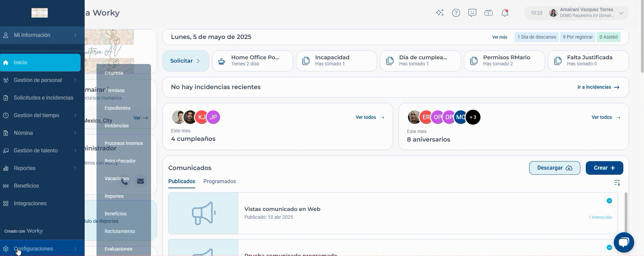Click the Día de cumpleaños document icon
The height and width of the screenshot is (256, 644).
tap(390, 61)
